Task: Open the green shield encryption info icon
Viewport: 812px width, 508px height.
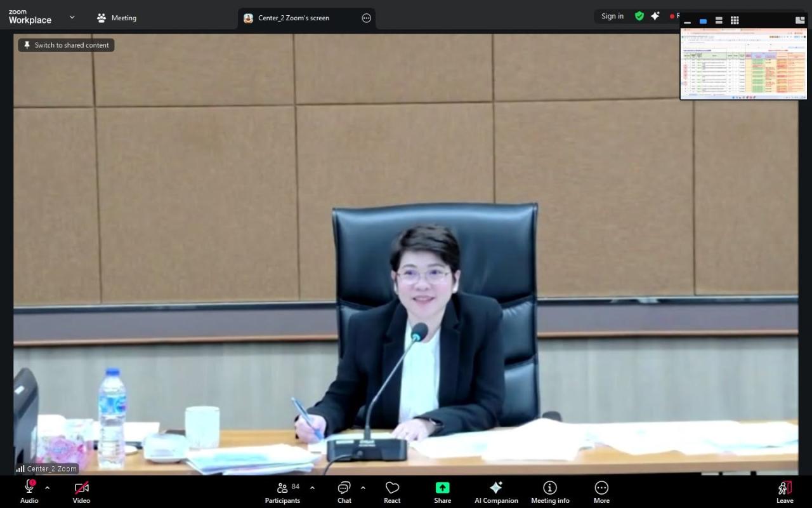Action: coord(639,17)
